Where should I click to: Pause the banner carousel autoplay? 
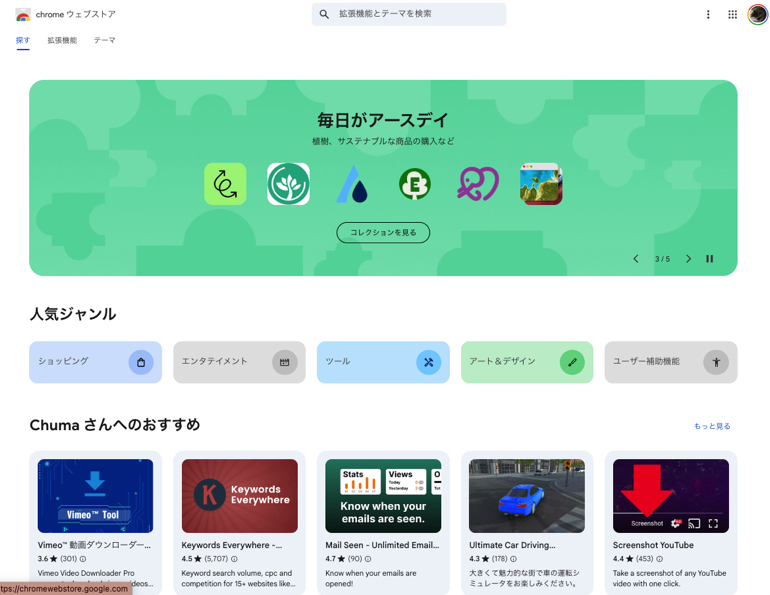pyautogui.click(x=710, y=259)
